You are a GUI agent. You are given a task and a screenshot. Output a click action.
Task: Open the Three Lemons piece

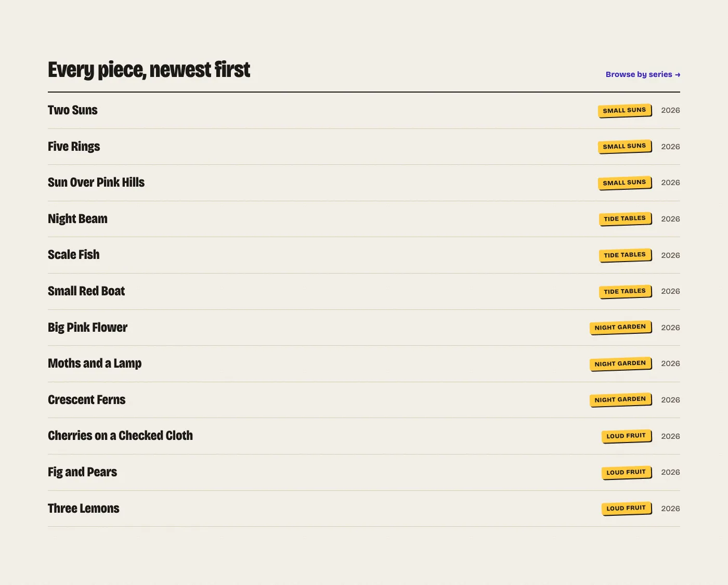tap(83, 509)
